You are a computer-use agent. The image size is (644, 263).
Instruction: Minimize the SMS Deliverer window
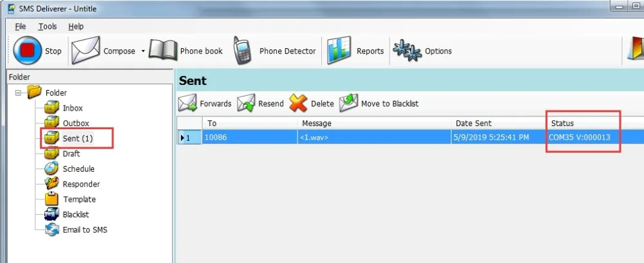point(619,6)
